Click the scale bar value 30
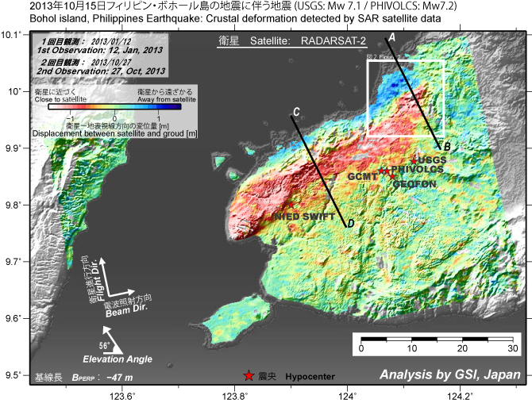 tap(513, 348)
